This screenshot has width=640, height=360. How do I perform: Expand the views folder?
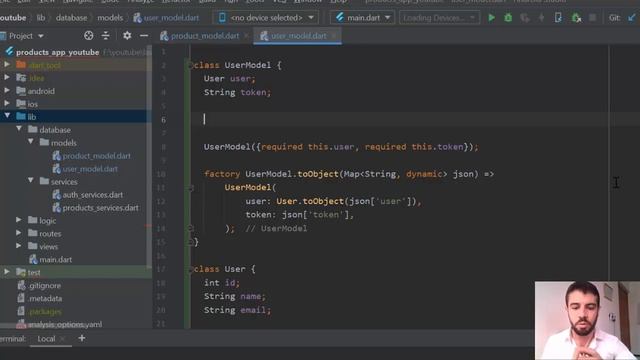coord(19,246)
